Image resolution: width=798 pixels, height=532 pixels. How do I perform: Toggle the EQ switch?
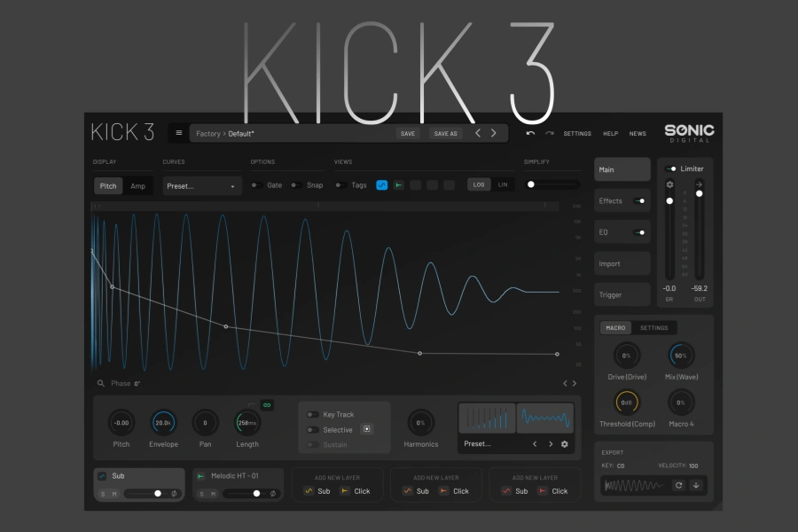pyautogui.click(x=639, y=232)
